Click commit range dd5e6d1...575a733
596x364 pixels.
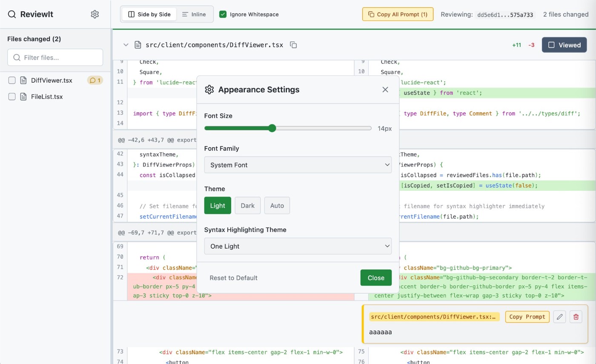pyautogui.click(x=505, y=14)
